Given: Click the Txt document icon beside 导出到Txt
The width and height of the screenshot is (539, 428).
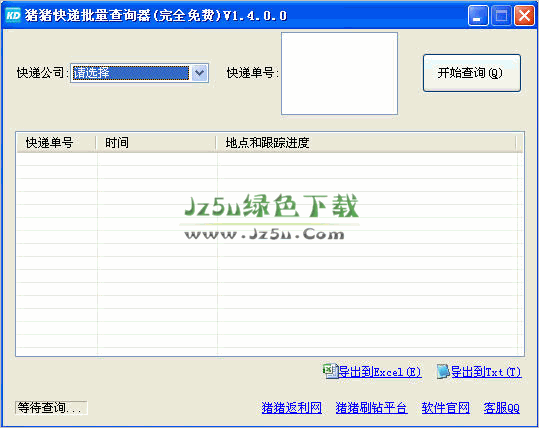Looking at the screenshot, I should 443,371.
